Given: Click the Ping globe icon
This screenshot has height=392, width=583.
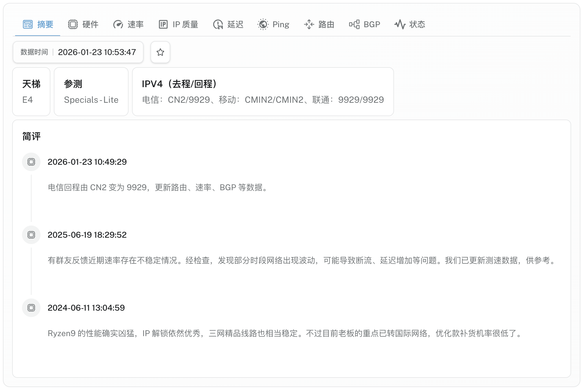Looking at the screenshot, I should [263, 24].
